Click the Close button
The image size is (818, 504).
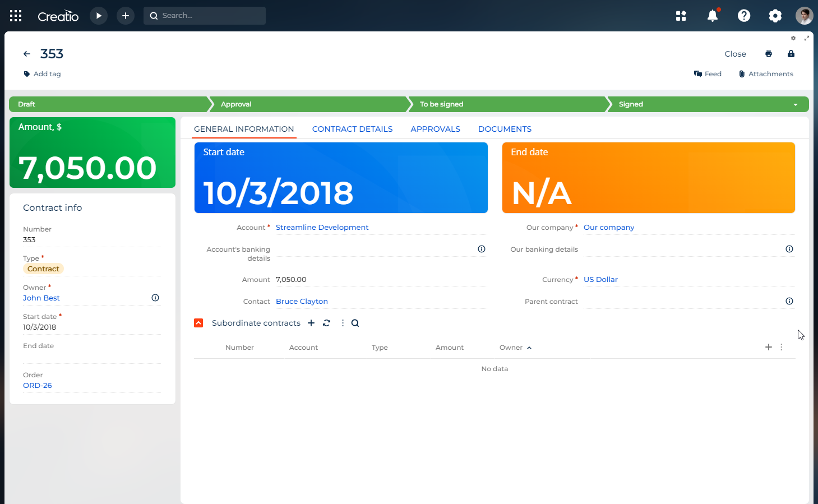point(735,54)
